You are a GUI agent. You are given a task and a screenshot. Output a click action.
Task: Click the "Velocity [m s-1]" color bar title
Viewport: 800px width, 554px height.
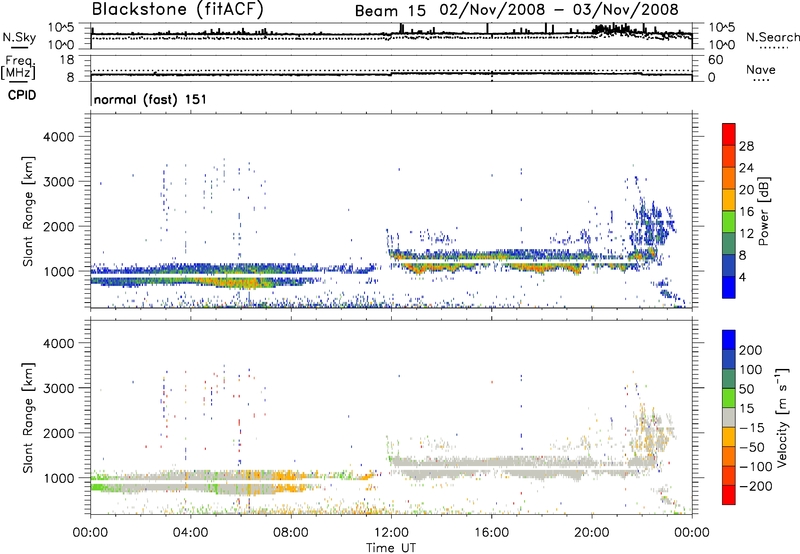click(782, 417)
